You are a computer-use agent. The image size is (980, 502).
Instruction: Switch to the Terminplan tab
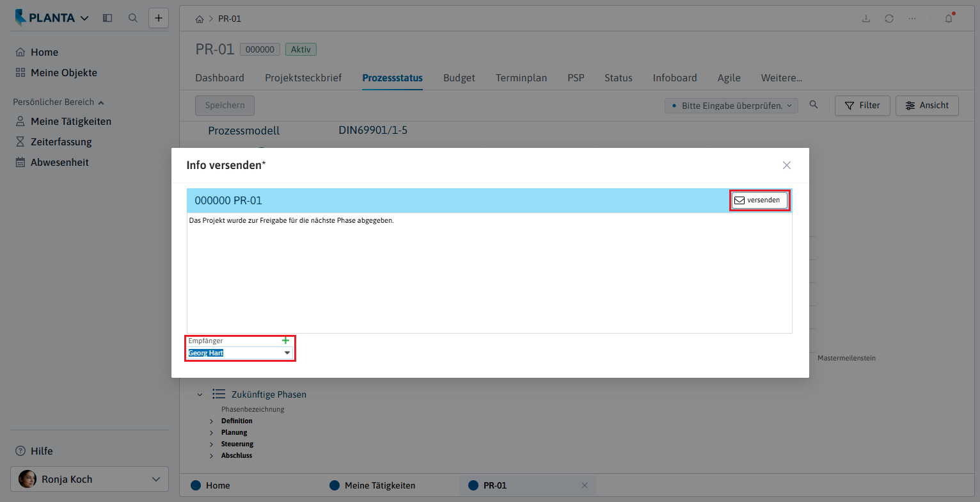[521, 78]
